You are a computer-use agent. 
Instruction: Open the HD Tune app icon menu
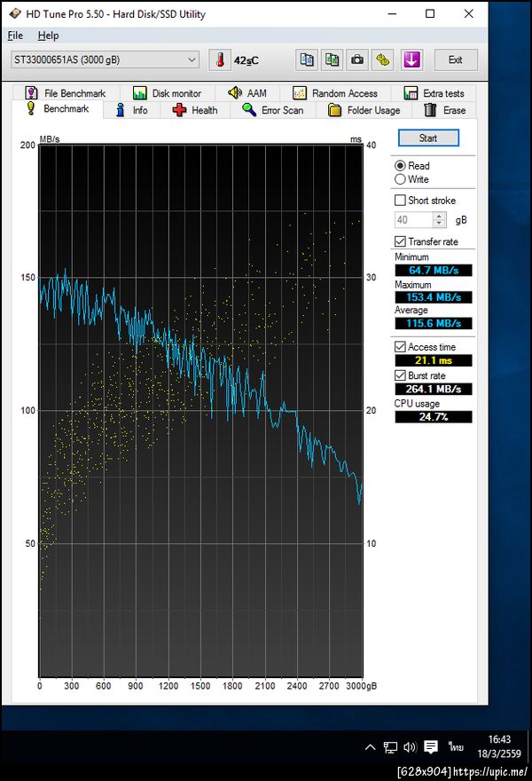pos(15,13)
